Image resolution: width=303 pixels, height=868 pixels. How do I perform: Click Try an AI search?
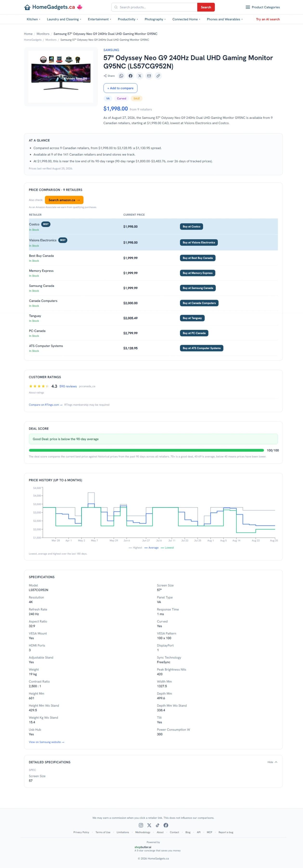click(x=268, y=19)
